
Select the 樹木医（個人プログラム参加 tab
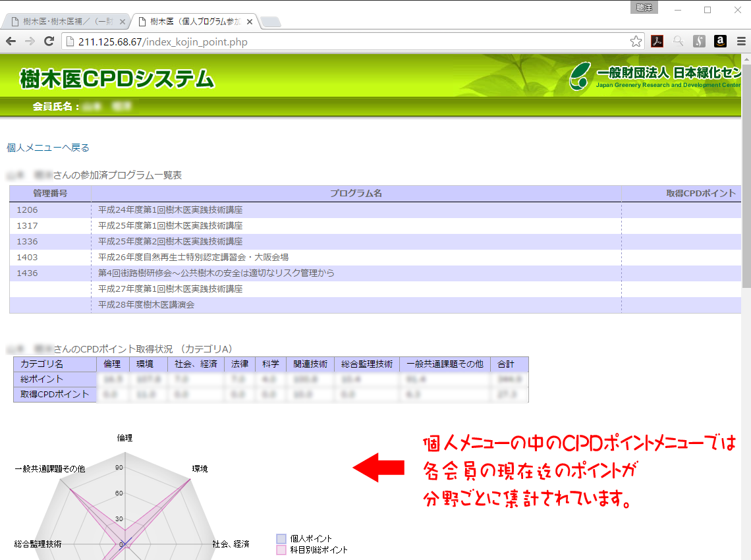(x=195, y=22)
